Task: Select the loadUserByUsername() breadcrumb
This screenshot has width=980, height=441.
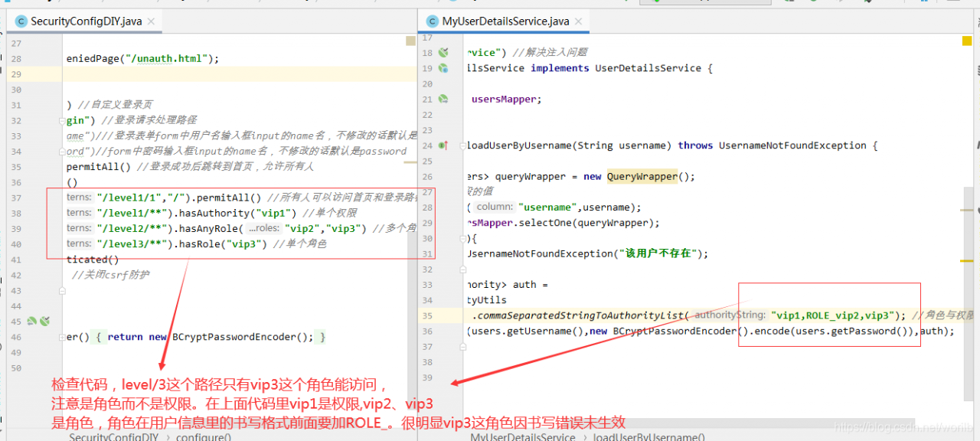Action: click(649, 437)
